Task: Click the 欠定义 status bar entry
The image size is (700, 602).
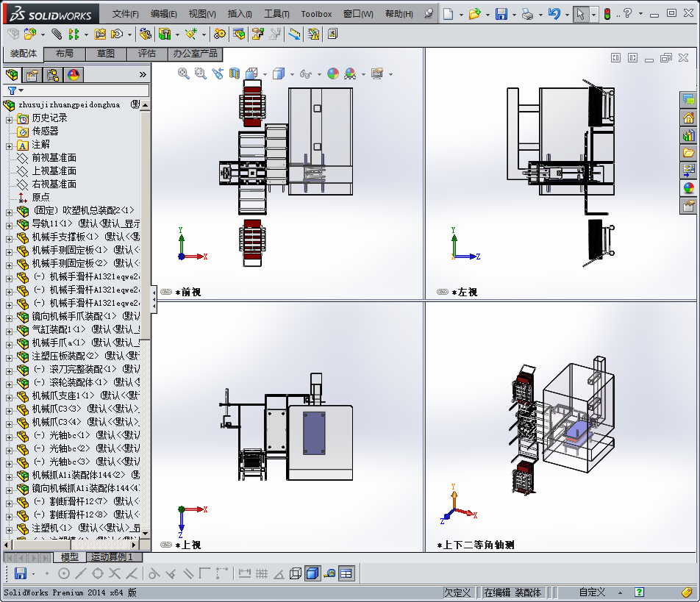Action: pyautogui.click(x=457, y=592)
